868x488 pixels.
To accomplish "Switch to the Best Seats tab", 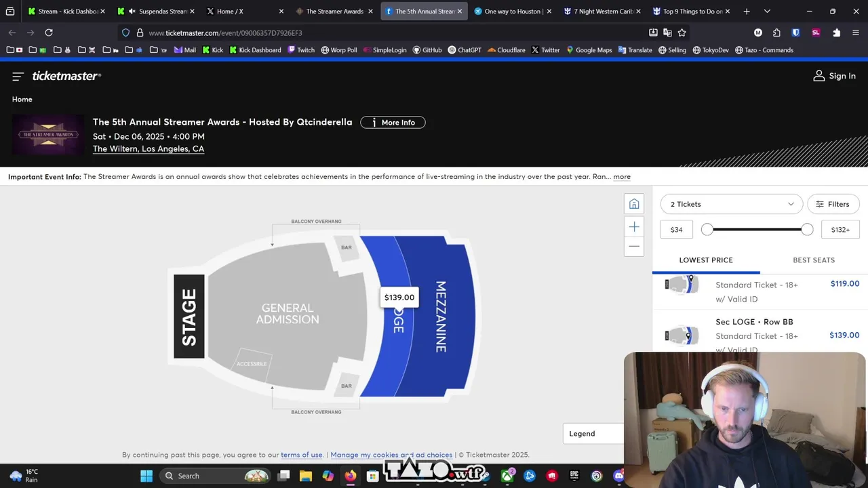I will [814, 260].
